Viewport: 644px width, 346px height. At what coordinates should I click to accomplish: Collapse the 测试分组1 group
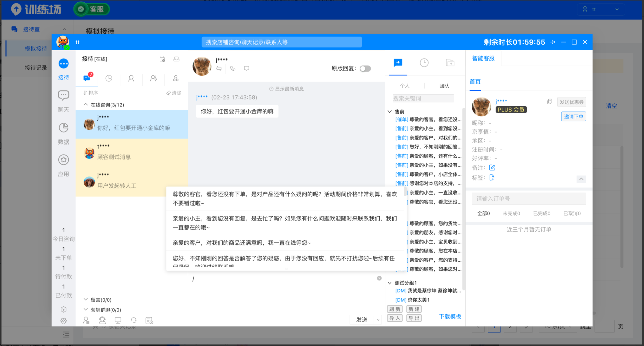[390, 283]
